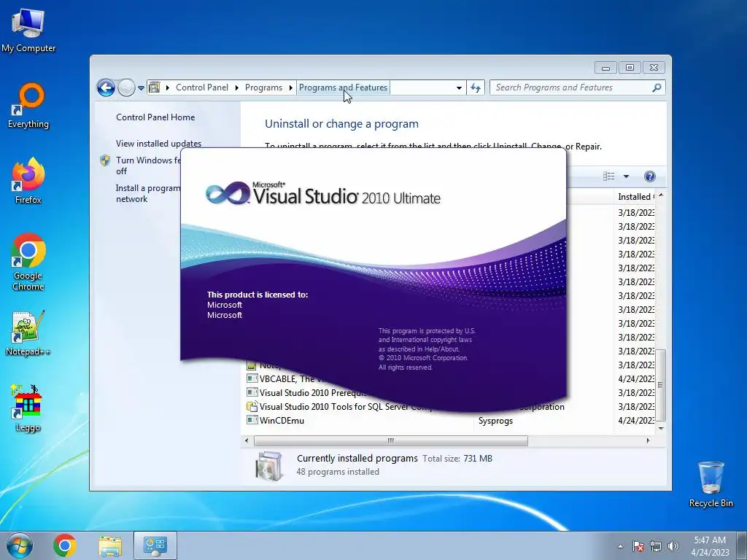Refresh the Programs and Features view
This screenshot has width=747, height=560.
(476, 87)
